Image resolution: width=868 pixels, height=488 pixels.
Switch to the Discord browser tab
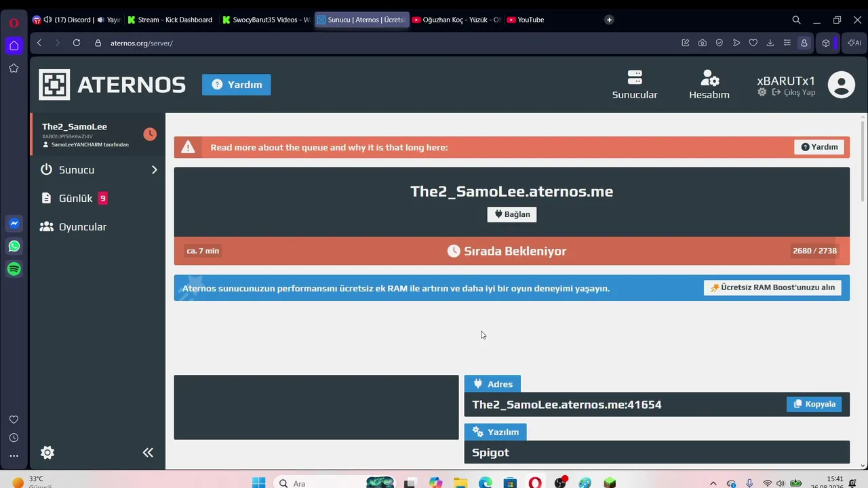[x=78, y=20]
